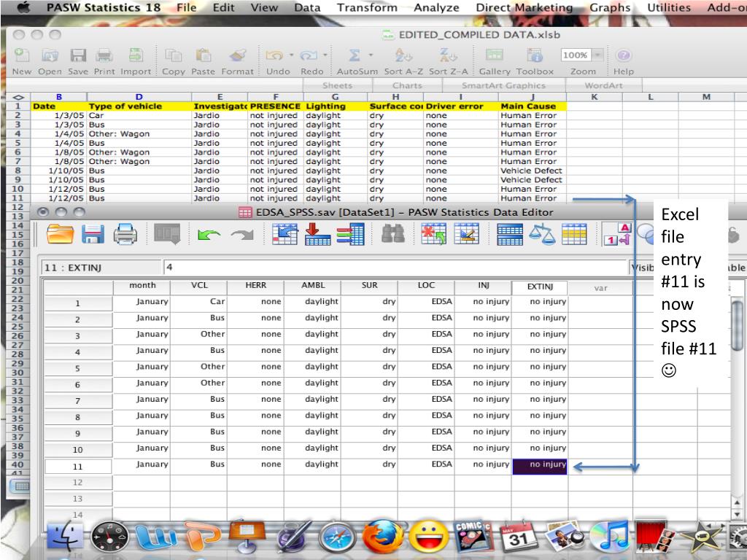Click the printer icon in SPSS toolbar
This screenshot has width=747, height=560.
[125, 234]
